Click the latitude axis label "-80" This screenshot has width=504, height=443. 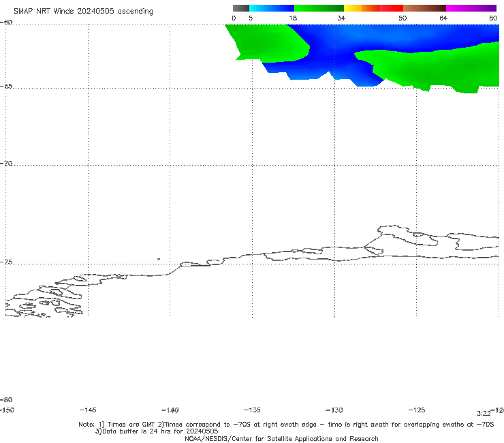pos(6,399)
